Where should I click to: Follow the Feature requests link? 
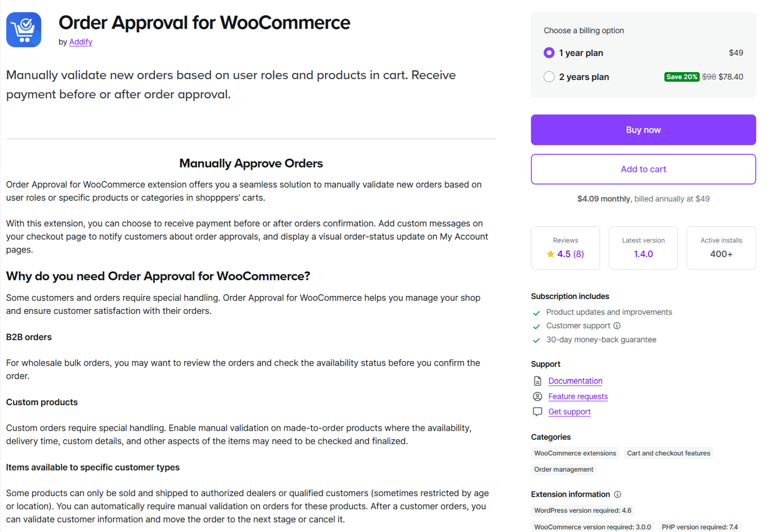[578, 397]
